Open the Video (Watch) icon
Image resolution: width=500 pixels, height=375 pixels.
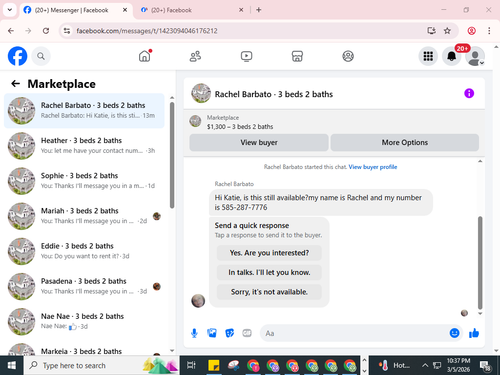(246, 56)
